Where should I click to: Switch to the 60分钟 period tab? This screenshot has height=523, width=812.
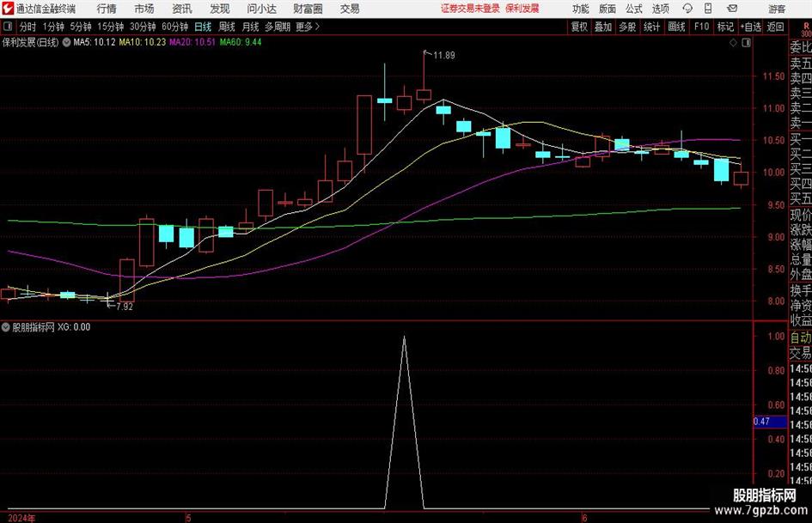174,27
